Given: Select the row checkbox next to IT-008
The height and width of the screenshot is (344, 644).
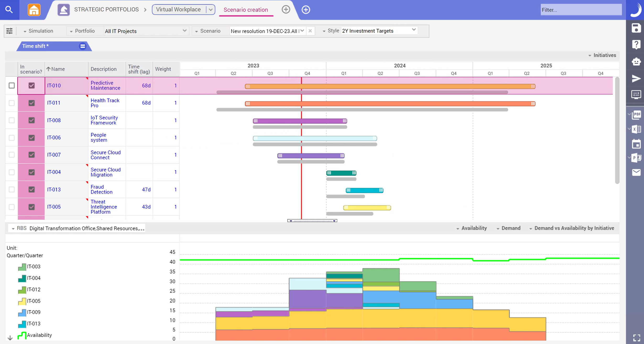Looking at the screenshot, I should (12, 120).
